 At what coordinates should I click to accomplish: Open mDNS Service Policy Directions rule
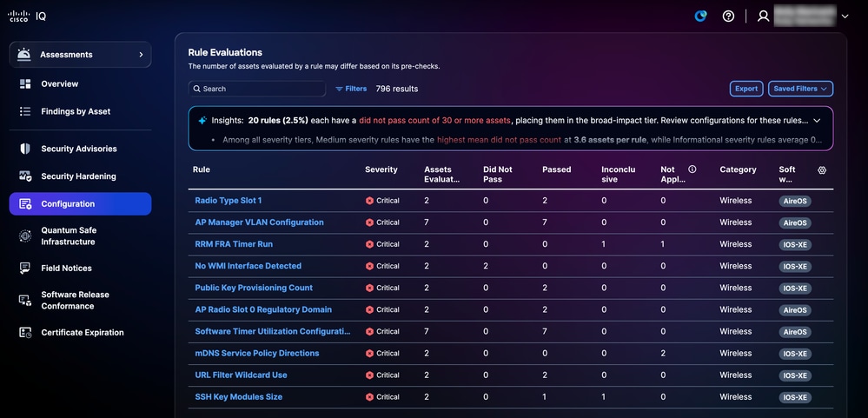click(x=257, y=353)
